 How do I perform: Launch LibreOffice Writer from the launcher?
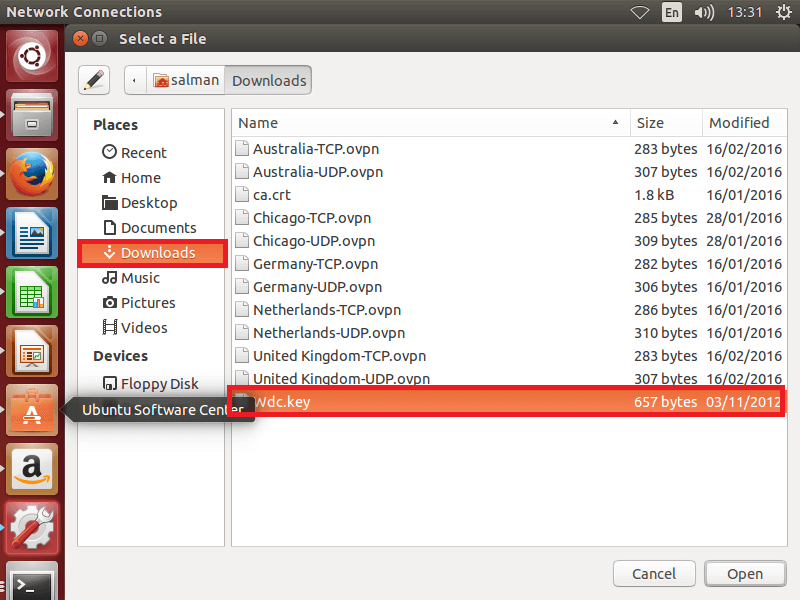(x=32, y=233)
